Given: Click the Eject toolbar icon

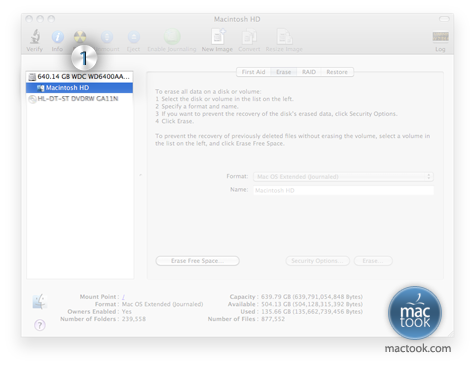Looking at the screenshot, I should (134, 37).
